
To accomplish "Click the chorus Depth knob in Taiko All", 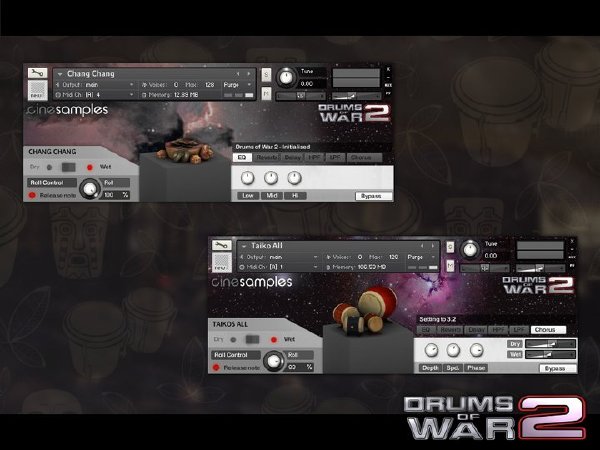I will tap(431, 350).
